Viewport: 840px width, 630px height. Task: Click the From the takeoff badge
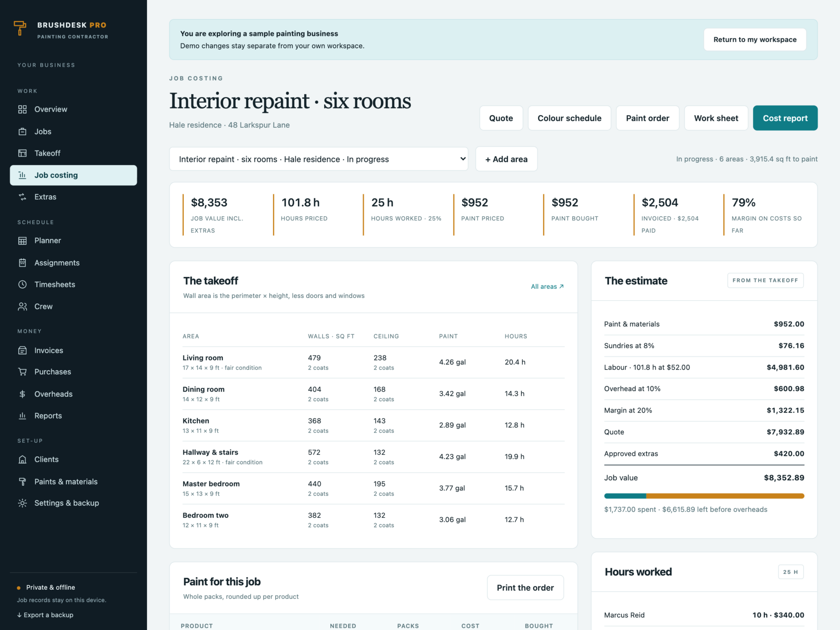click(x=765, y=280)
